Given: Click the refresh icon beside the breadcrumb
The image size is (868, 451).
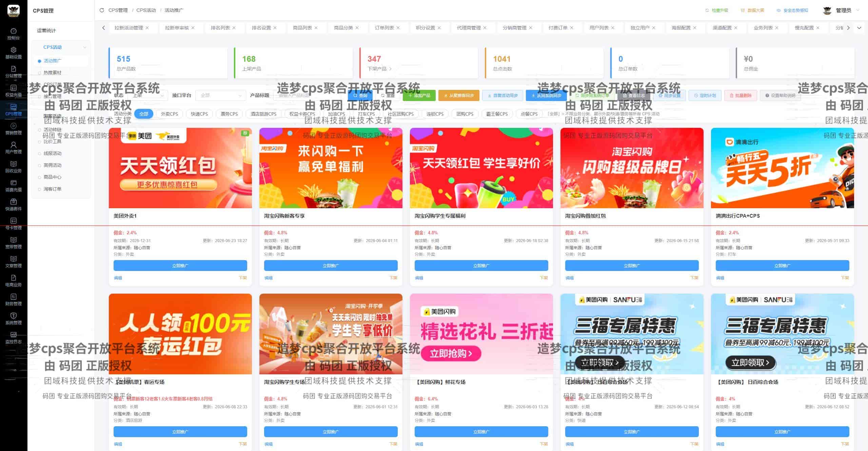Looking at the screenshot, I should pyautogui.click(x=102, y=10).
